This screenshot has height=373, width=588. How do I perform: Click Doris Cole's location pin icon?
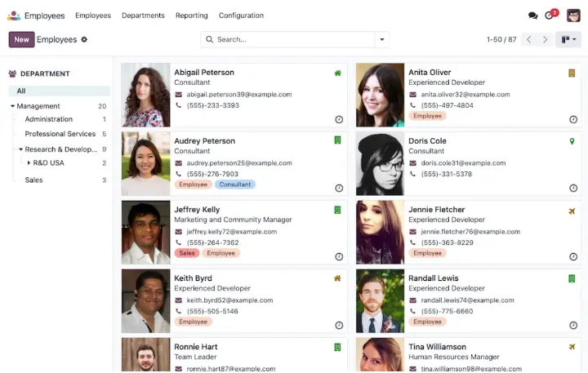[572, 141]
